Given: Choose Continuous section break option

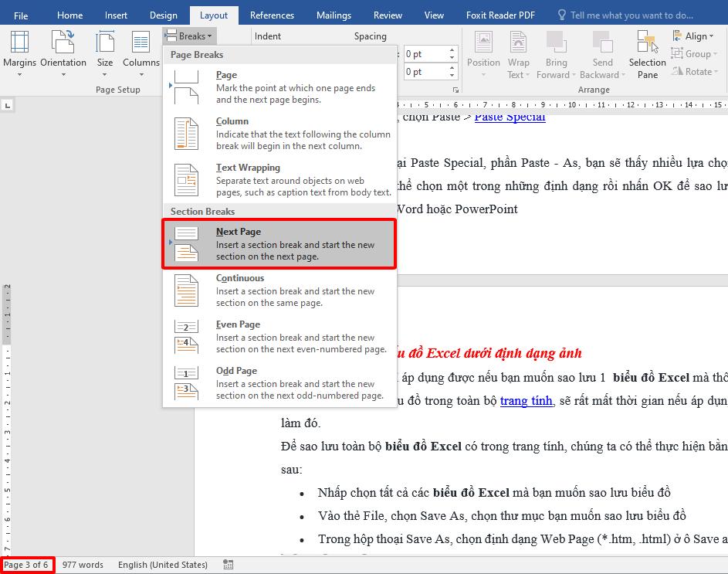Looking at the screenshot, I should 279,290.
